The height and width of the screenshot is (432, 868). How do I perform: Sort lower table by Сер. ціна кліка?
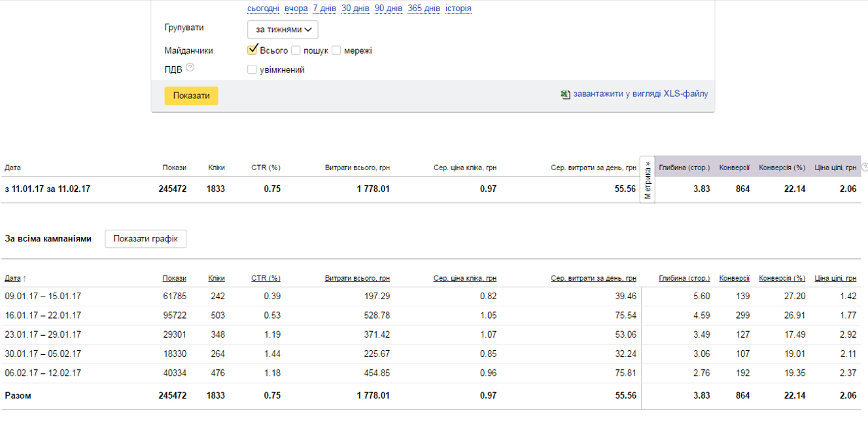465,278
